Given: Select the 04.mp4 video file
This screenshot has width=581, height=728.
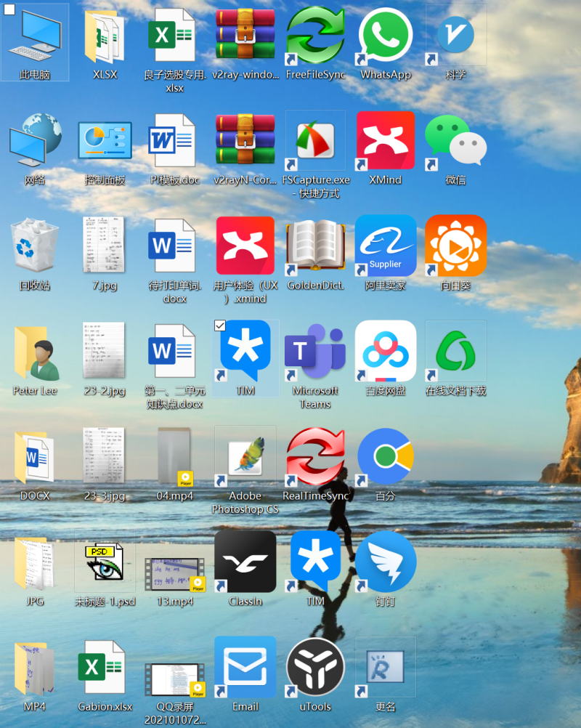Looking at the screenshot, I should (174, 457).
